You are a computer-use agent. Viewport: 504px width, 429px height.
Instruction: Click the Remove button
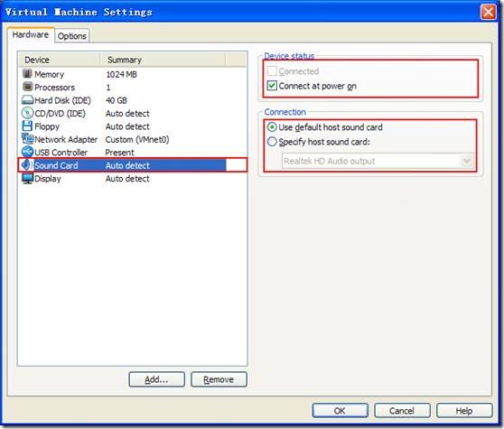pos(219,379)
